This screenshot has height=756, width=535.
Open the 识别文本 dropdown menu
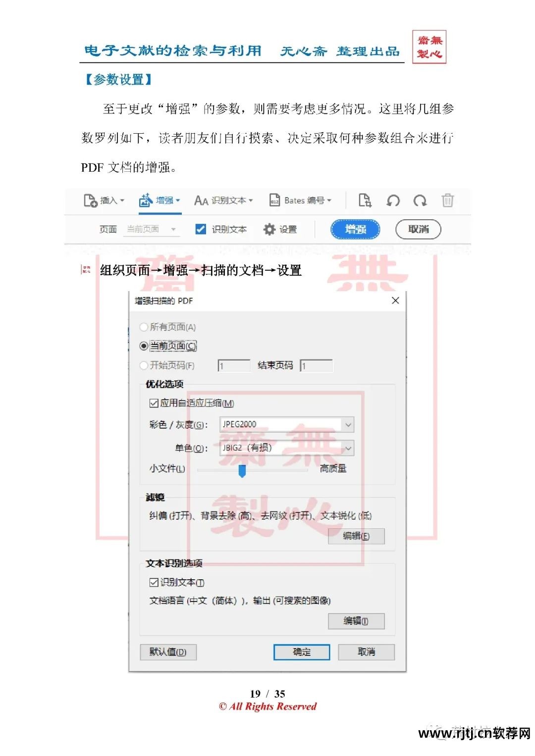250,201
